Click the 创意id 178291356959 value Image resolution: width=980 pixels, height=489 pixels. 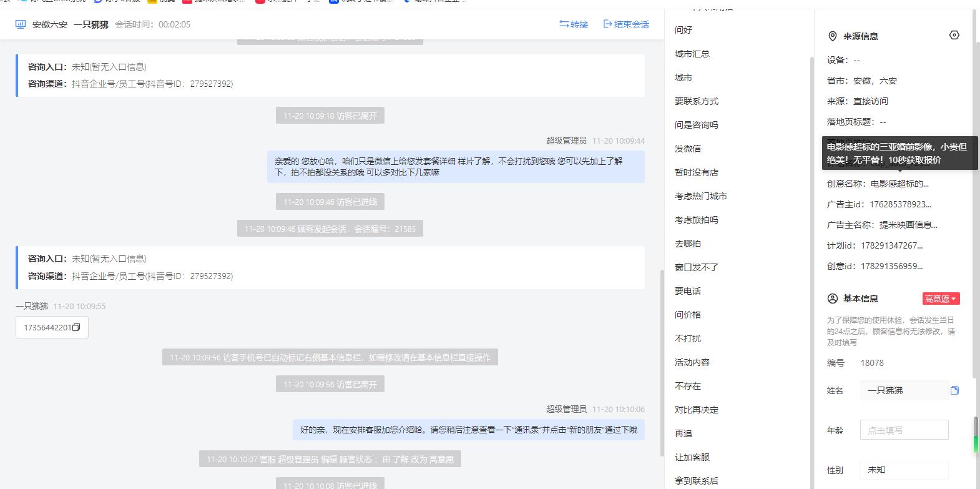pos(891,266)
